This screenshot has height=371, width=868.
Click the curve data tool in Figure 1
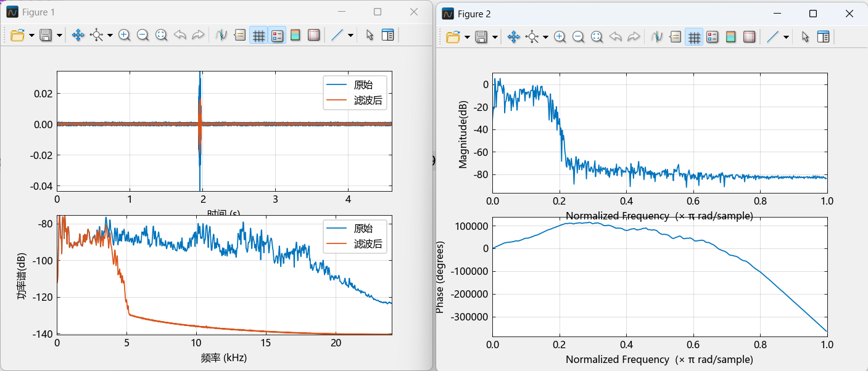coord(221,35)
